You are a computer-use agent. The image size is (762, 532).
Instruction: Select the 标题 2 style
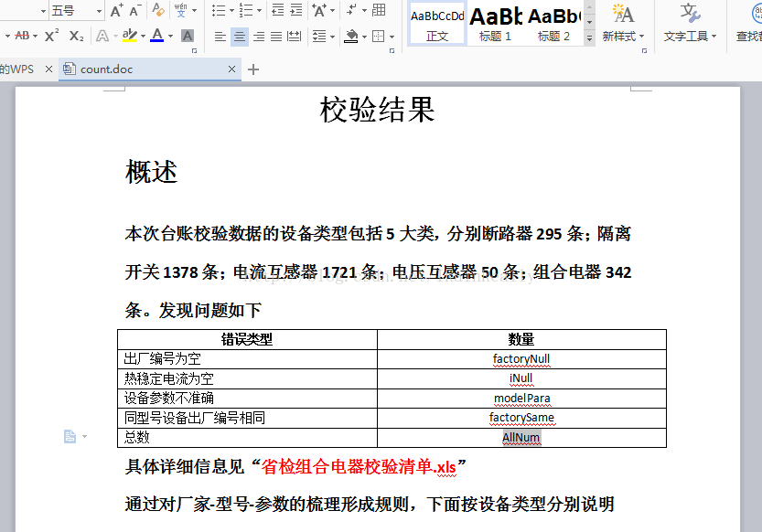[x=553, y=24]
